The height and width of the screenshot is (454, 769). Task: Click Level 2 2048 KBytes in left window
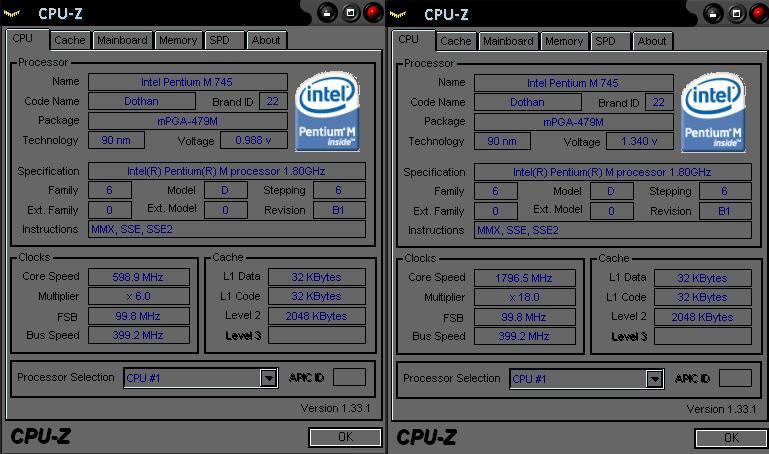tap(317, 316)
